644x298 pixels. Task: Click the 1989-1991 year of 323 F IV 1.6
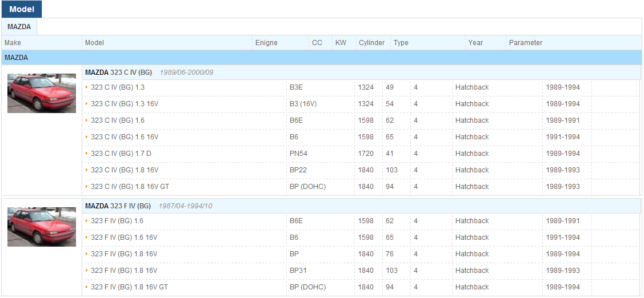point(563,221)
